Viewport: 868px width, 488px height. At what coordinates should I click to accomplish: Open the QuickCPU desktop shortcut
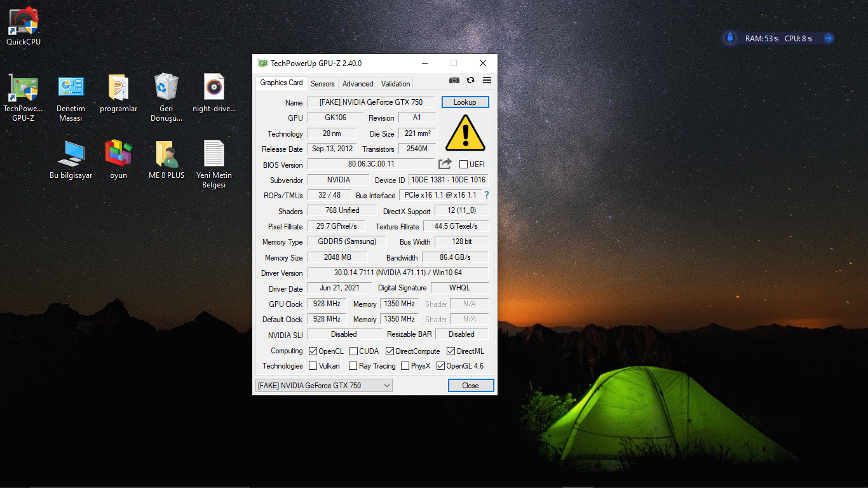click(24, 25)
